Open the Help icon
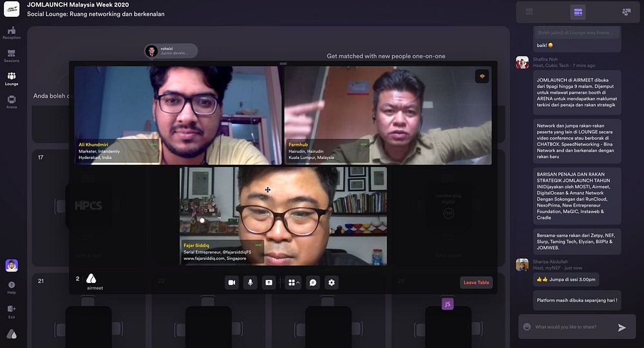This screenshot has height=348, width=644. 12,288
